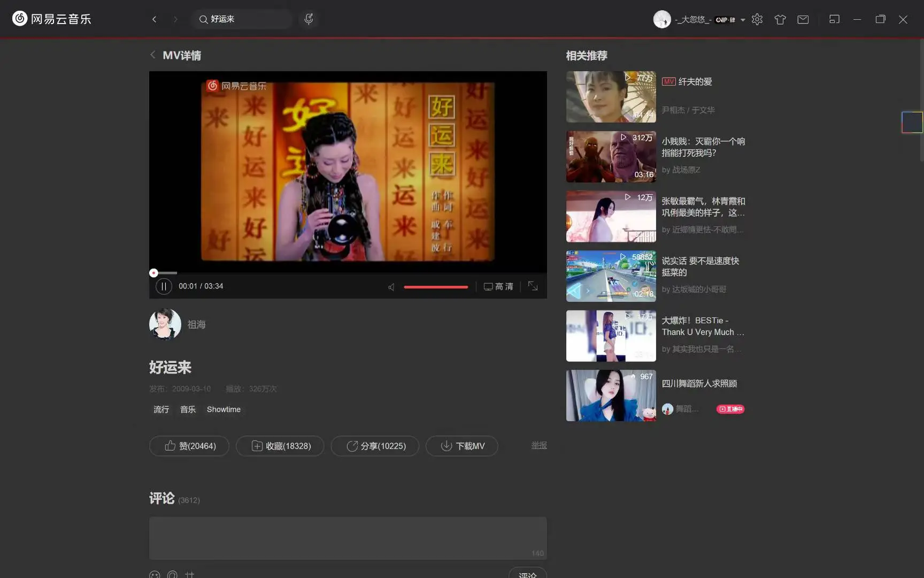Open the 舞蹈 streamer avatar
The width and height of the screenshot is (924, 578).
click(x=667, y=409)
